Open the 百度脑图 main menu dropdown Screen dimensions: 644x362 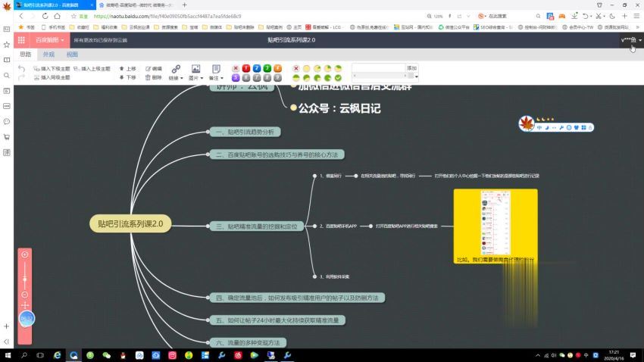(50, 40)
